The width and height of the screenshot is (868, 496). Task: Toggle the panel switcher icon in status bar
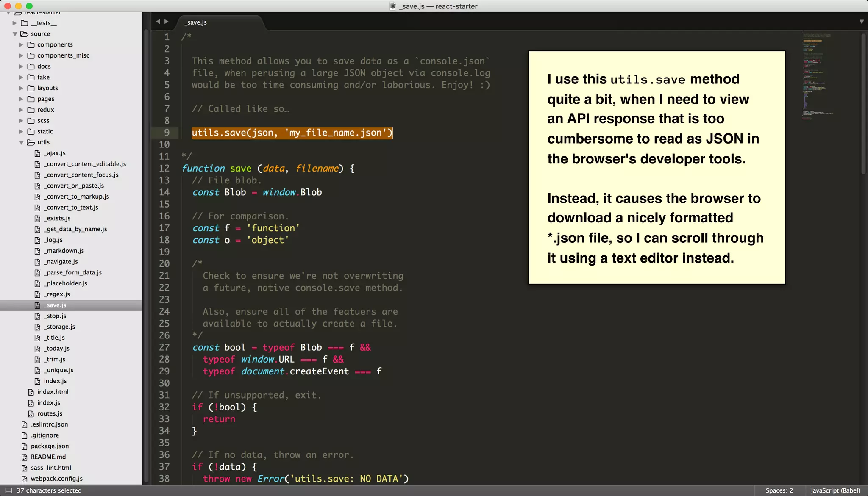(8, 490)
